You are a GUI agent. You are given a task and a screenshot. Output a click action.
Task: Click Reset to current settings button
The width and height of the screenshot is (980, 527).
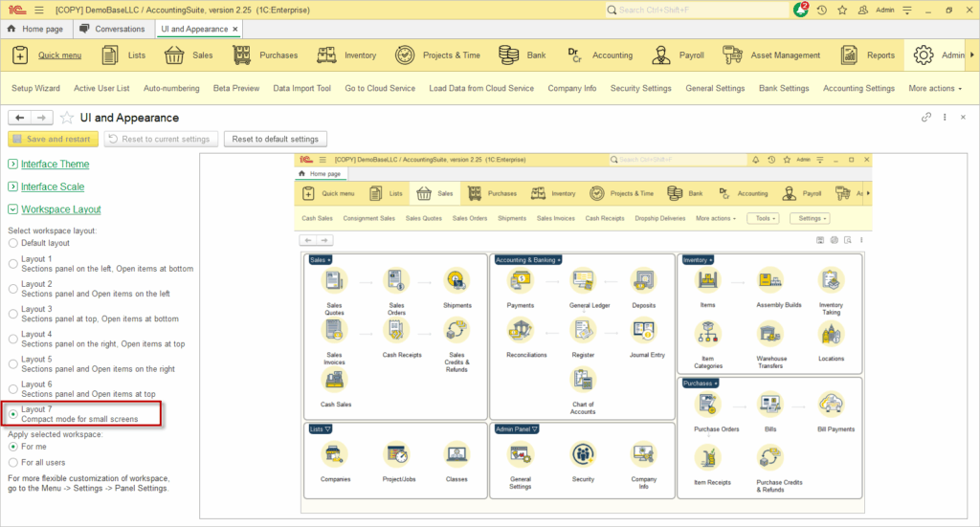pyautogui.click(x=161, y=139)
